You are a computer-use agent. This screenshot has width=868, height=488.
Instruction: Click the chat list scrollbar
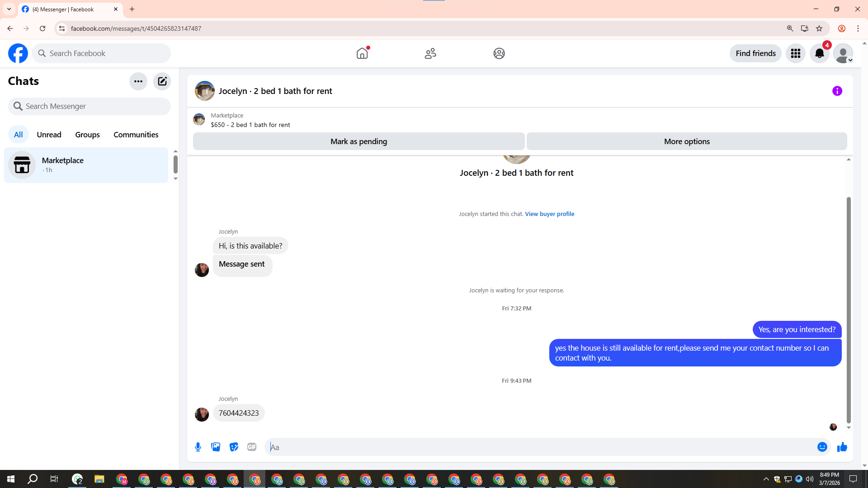[175, 164]
